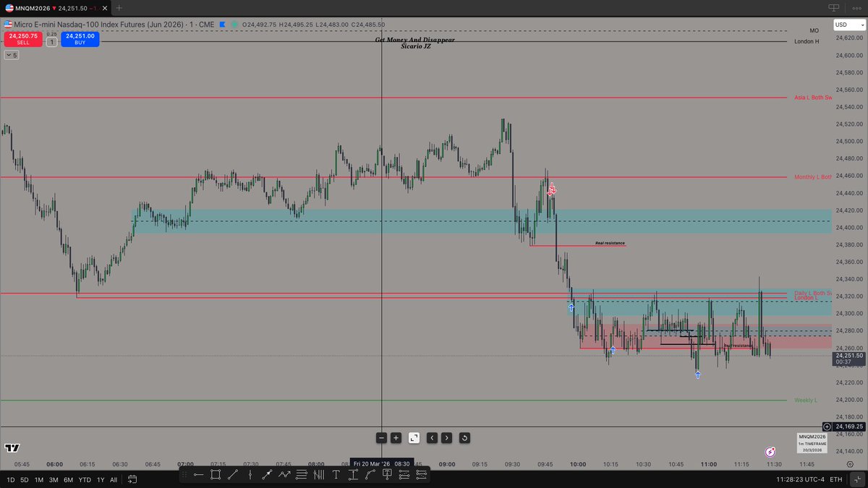
Task: Select the zigzag path drawing tool
Action: (284, 475)
